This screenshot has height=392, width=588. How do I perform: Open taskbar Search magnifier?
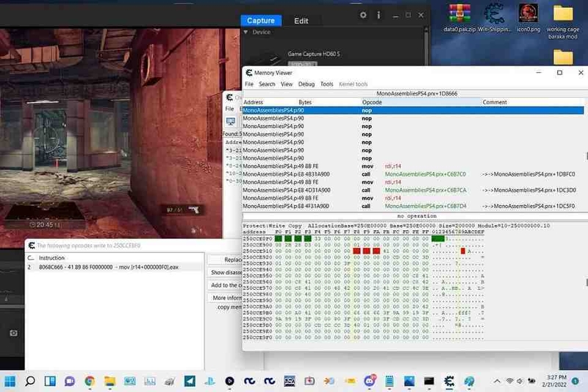tap(30, 382)
